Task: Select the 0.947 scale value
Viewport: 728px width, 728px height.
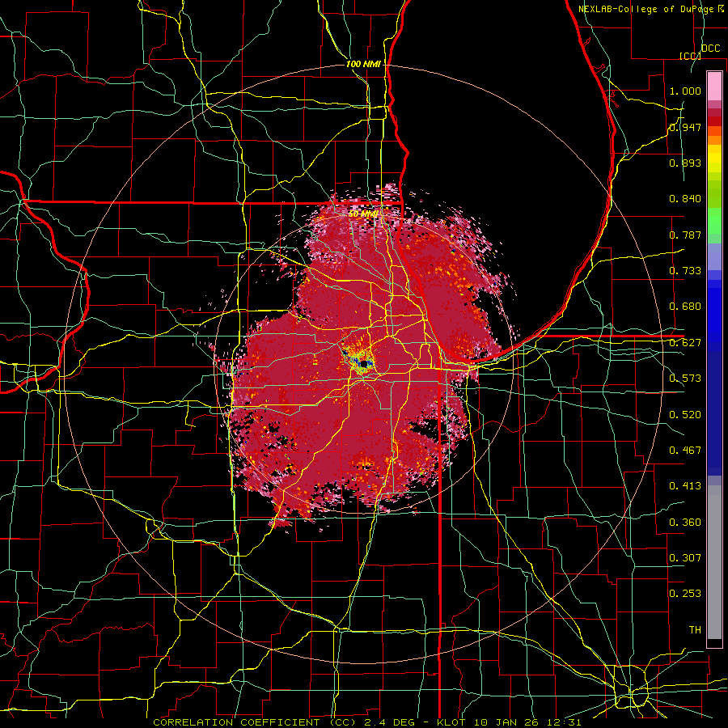Action: click(685, 127)
